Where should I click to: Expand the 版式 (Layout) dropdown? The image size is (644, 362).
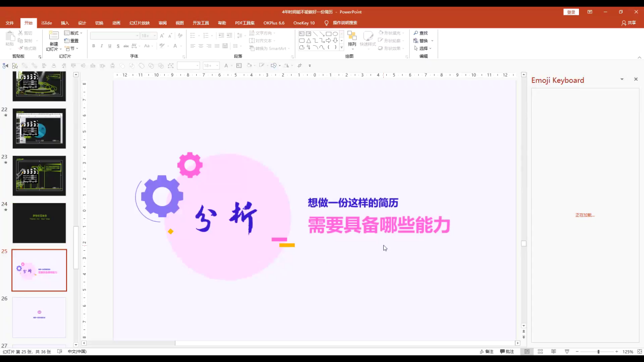tap(73, 33)
